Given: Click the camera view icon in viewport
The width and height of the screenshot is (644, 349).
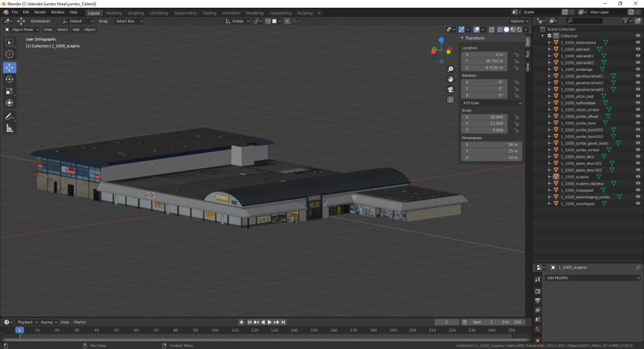Looking at the screenshot, I should tap(450, 89).
